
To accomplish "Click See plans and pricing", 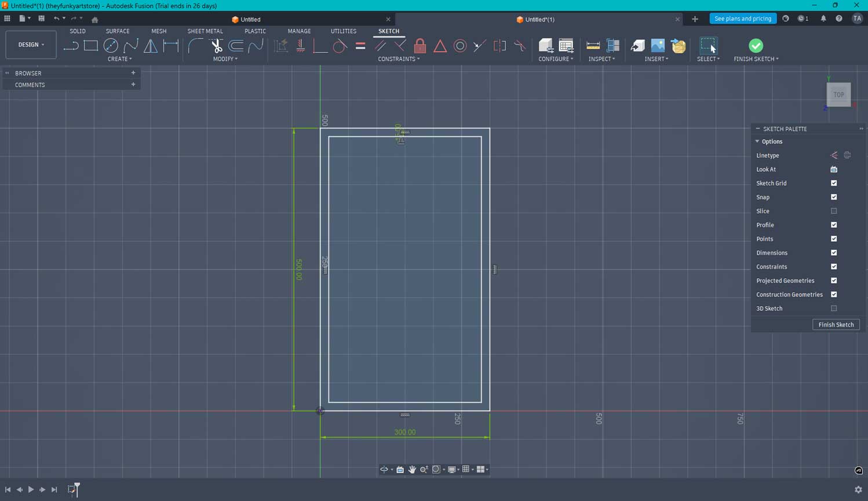I will [x=742, y=19].
